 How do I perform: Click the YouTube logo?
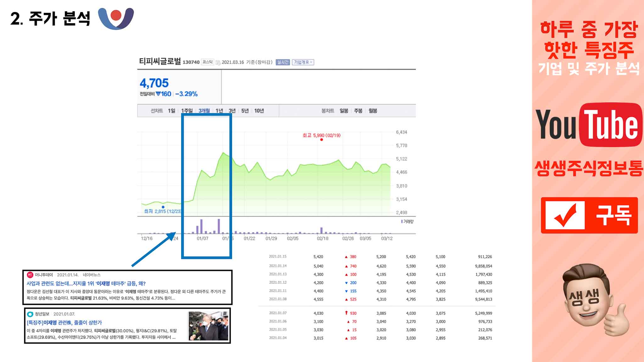point(589,125)
